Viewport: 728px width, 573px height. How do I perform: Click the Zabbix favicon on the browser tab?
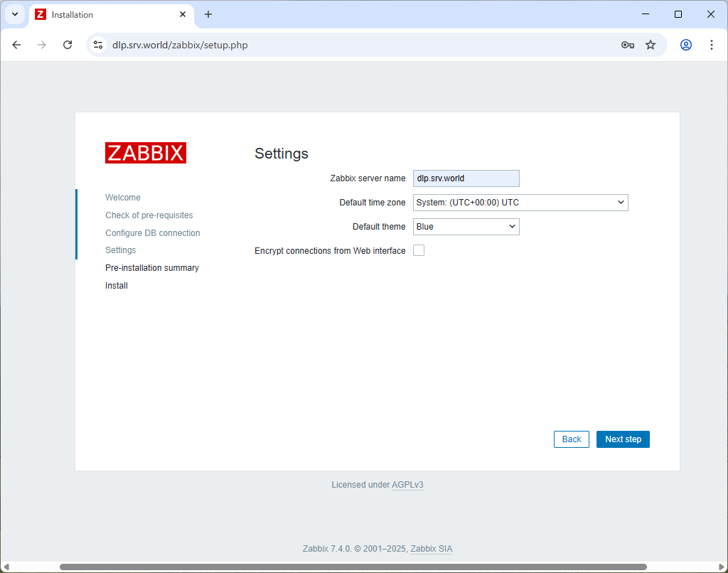coord(41,14)
